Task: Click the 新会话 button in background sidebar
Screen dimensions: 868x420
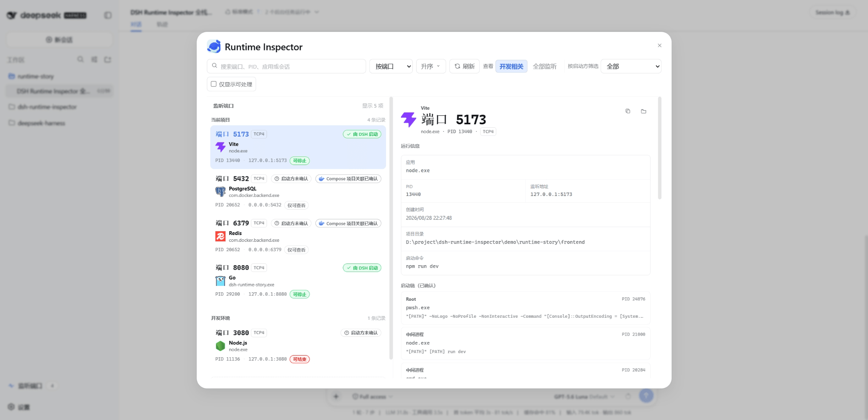Action: click(x=59, y=39)
